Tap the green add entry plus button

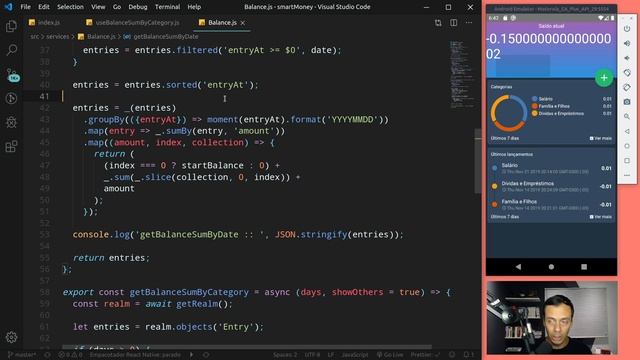coord(604,78)
